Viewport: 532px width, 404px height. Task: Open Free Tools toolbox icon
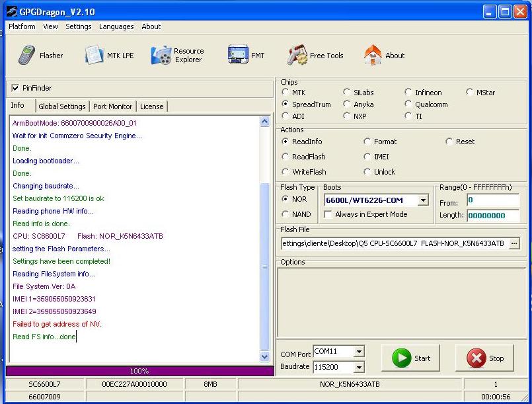pyautogui.click(x=297, y=55)
